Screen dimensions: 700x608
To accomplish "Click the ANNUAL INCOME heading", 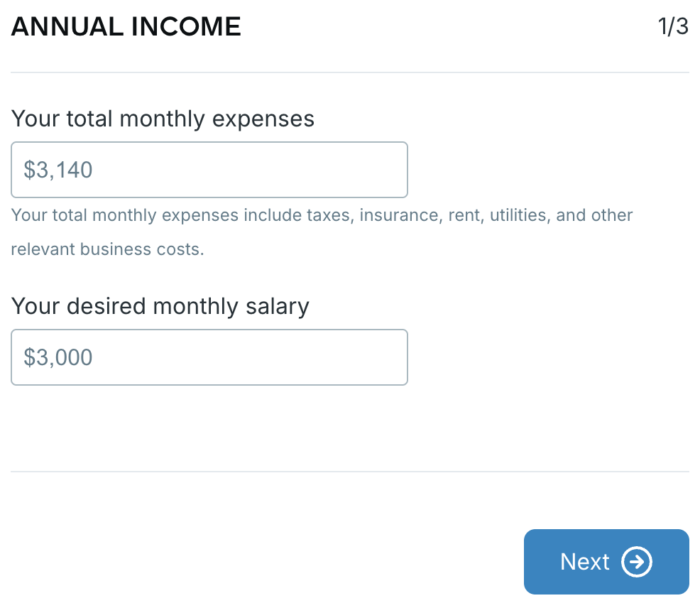I will point(126,27).
